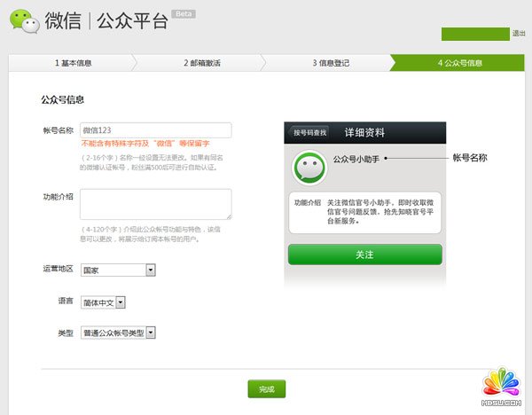Open the 类型 dropdown showing 普通公众帐号类型

point(151,333)
